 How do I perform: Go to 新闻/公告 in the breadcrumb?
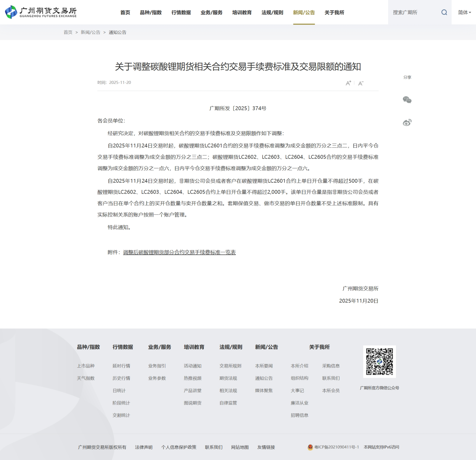click(x=90, y=32)
